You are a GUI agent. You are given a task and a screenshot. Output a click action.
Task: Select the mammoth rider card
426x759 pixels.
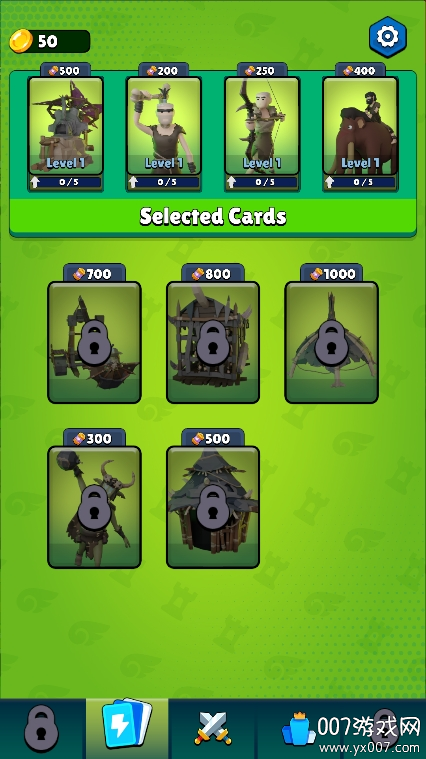pos(360,126)
